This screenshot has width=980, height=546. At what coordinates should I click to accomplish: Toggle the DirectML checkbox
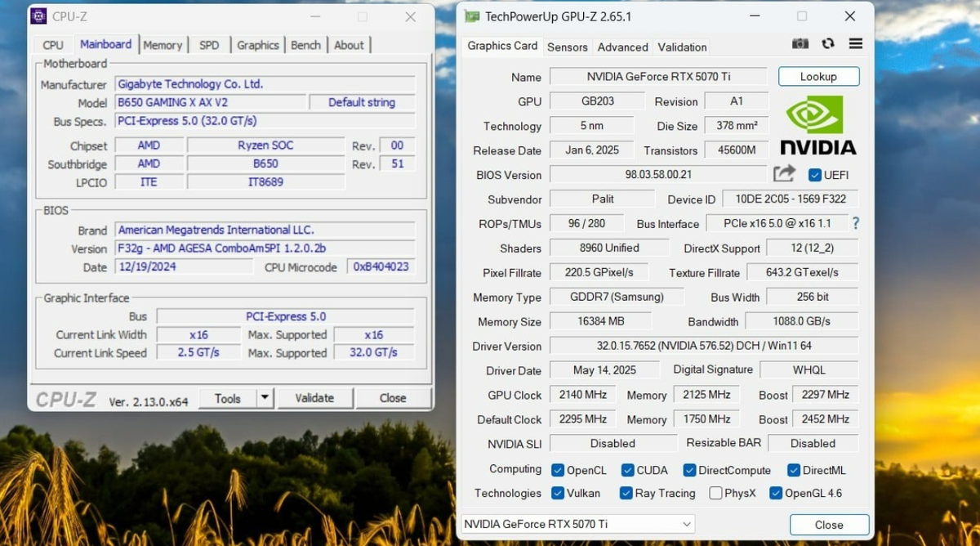[x=794, y=470]
